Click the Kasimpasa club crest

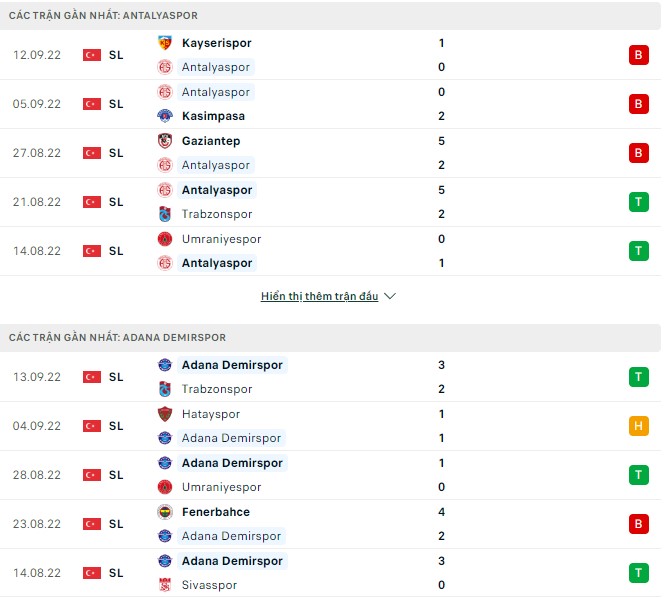tap(165, 116)
